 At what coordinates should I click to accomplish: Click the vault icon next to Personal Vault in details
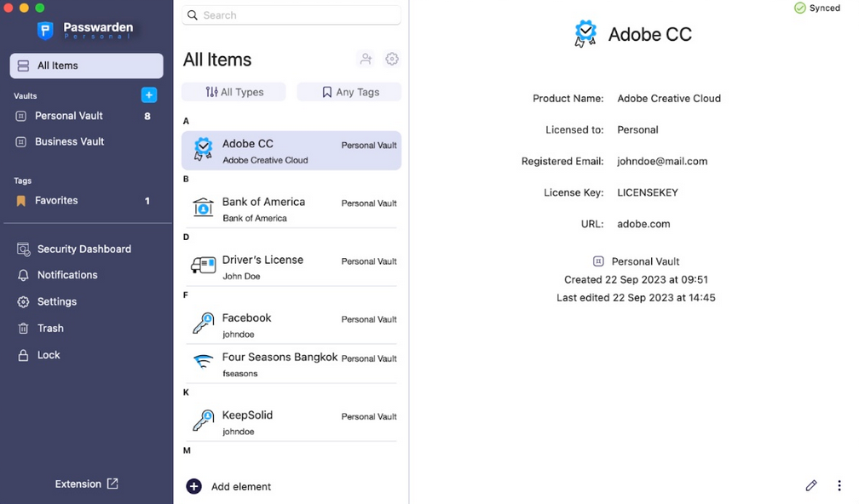tap(598, 261)
